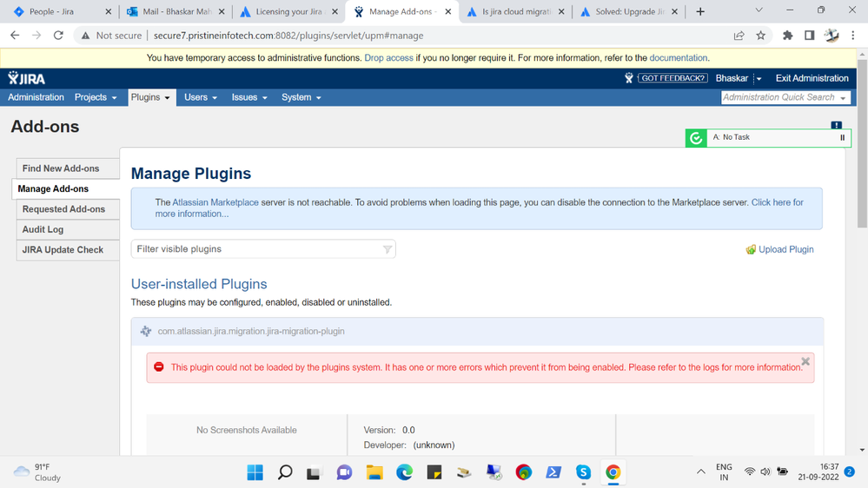Expand the Issues dropdown menu
Screen dimensions: 868x488
[x=249, y=97]
